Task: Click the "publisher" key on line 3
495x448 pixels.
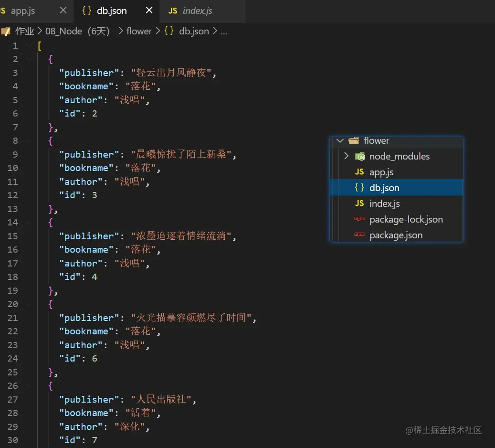Action: click(x=89, y=73)
